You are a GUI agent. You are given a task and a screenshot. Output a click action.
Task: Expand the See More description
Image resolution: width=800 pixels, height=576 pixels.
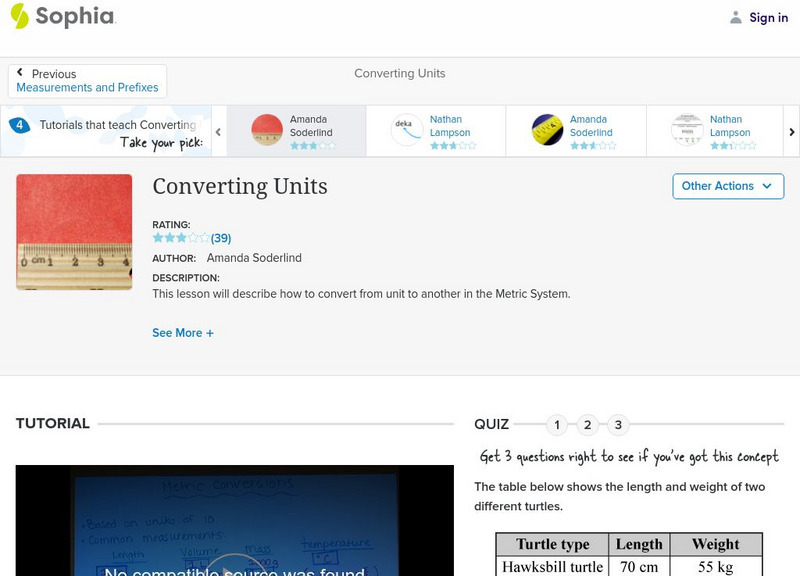coord(183,332)
